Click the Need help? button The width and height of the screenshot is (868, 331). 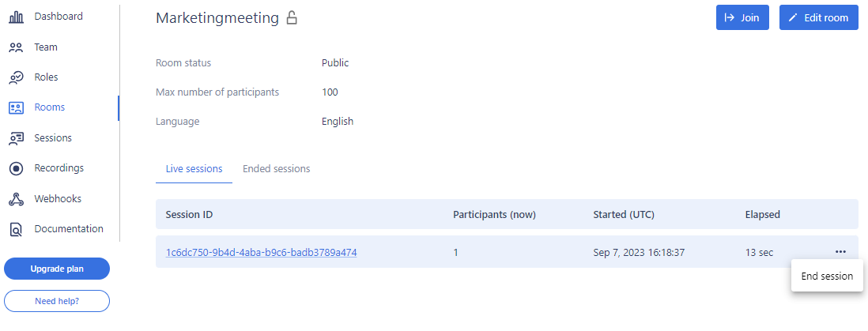57,302
